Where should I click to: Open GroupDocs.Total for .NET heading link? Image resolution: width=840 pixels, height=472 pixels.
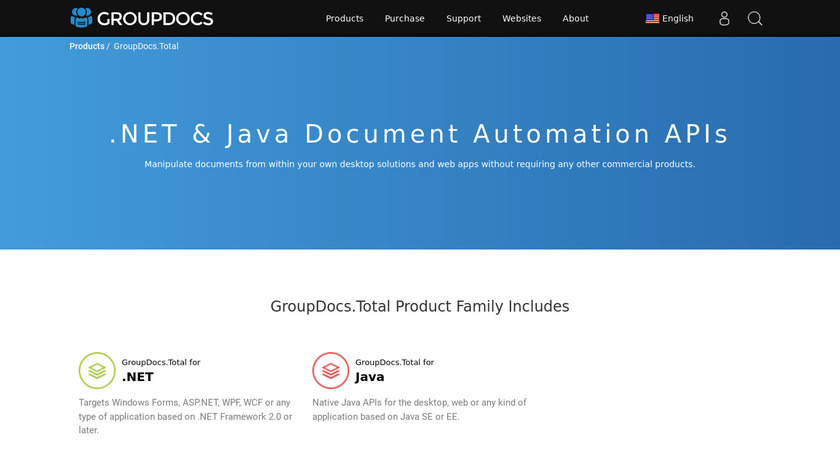click(x=161, y=370)
